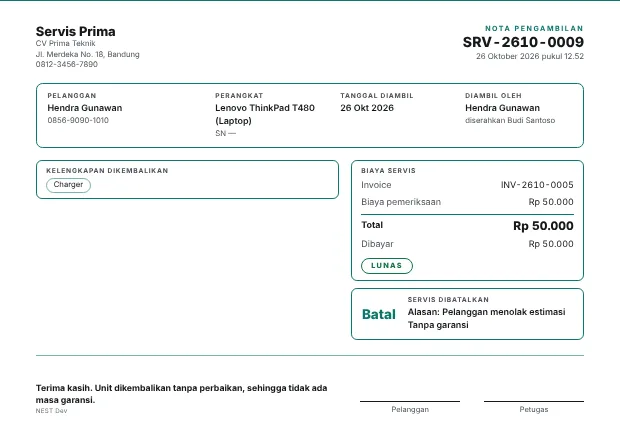This screenshot has height=437, width=620.
Task: Click timestamp 26 Oktober 2026 pukul 12.52
Action: click(530, 56)
